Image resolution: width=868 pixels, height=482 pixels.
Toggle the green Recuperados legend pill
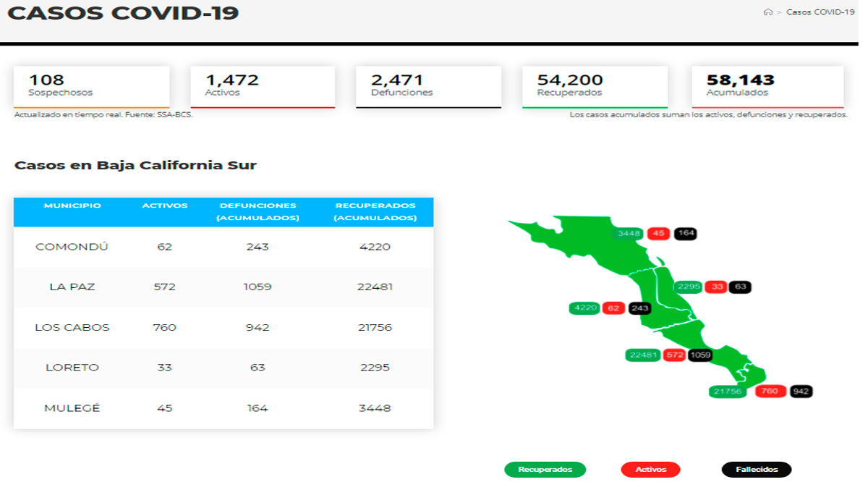545,470
